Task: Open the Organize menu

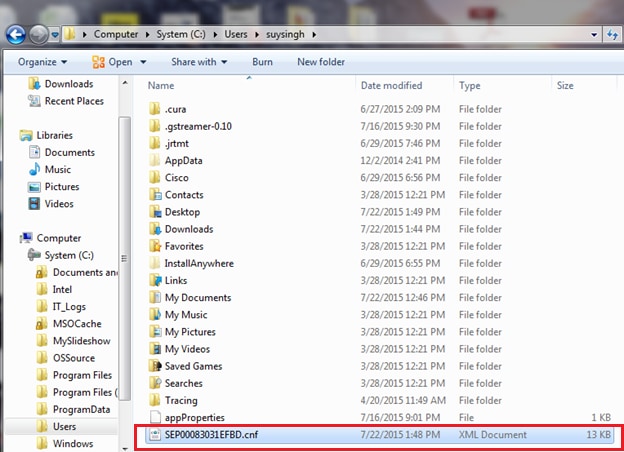Action: (42, 62)
